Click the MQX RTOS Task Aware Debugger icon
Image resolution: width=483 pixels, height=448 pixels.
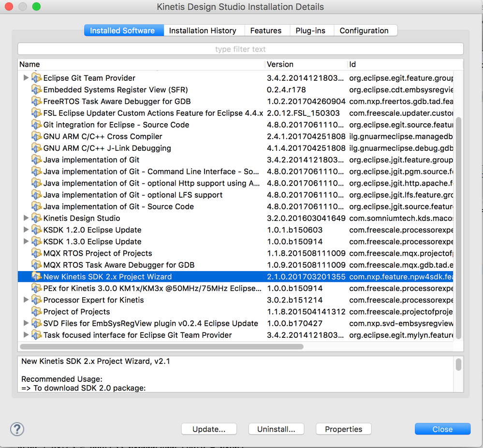tap(36, 265)
